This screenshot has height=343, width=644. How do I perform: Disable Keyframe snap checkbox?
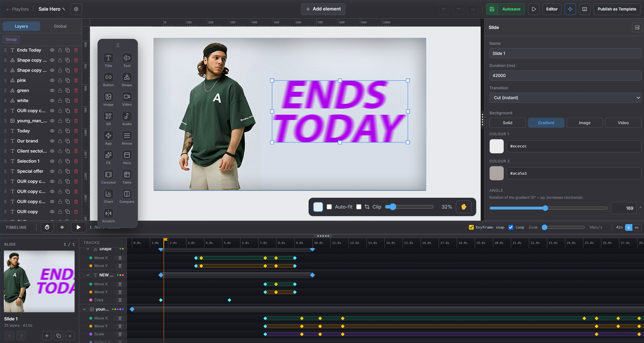point(471,227)
